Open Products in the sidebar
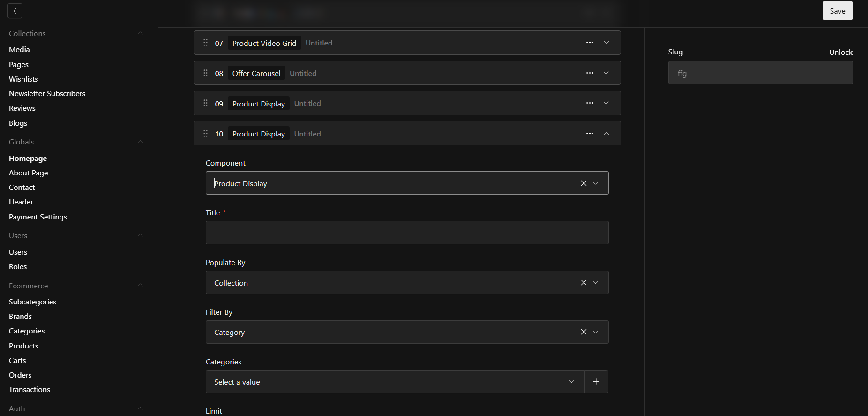The height and width of the screenshot is (416, 868). [x=23, y=346]
